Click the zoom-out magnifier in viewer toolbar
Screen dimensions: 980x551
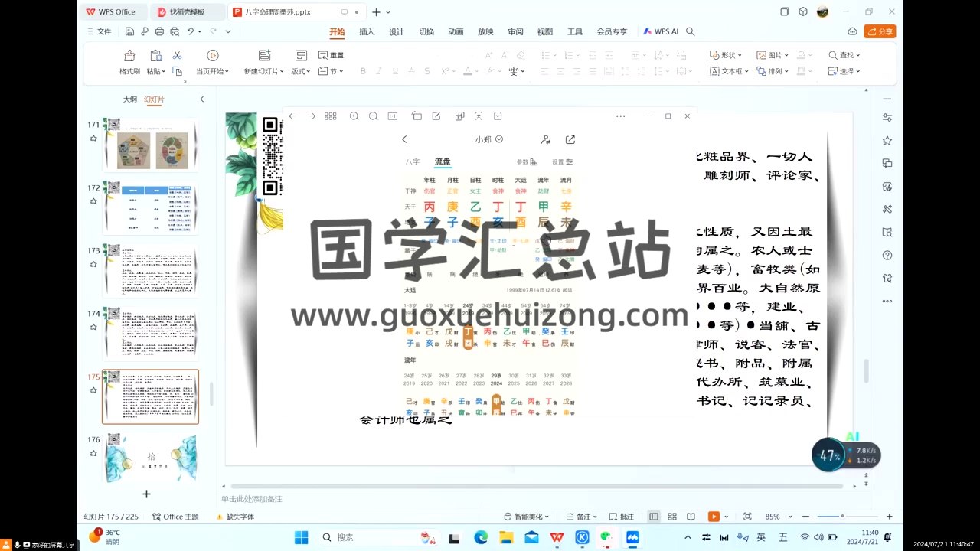(373, 116)
